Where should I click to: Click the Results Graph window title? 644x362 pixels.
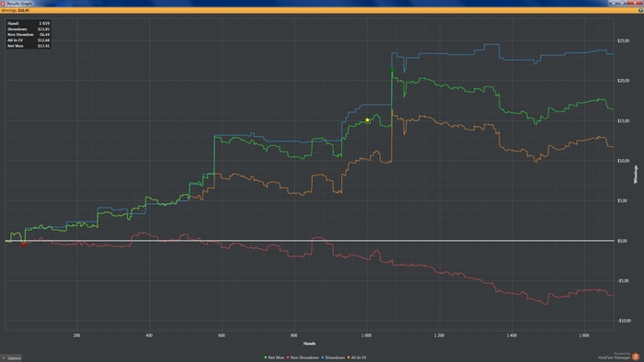pos(19,4)
